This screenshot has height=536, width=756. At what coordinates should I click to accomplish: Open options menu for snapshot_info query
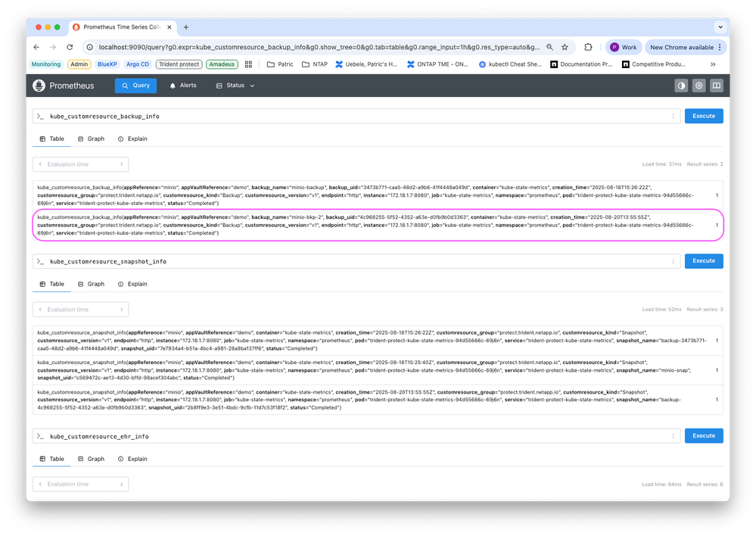point(673,261)
